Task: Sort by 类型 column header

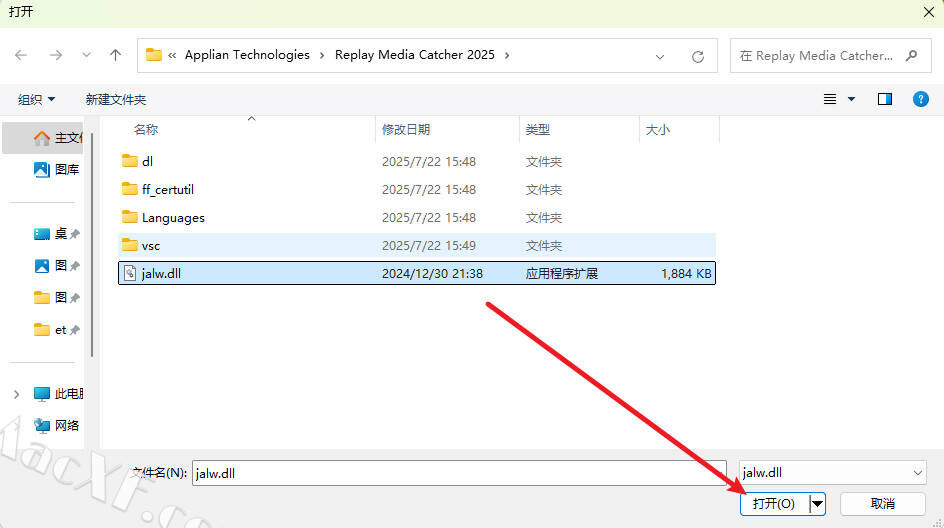Action: coord(538,129)
